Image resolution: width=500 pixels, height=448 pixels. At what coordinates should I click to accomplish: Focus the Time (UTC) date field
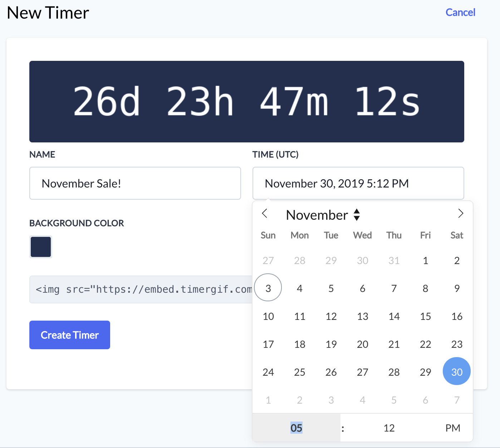(x=358, y=183)
